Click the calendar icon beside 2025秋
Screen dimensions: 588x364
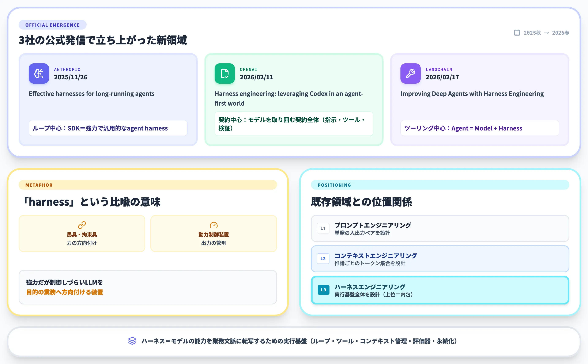click(517, 33)
